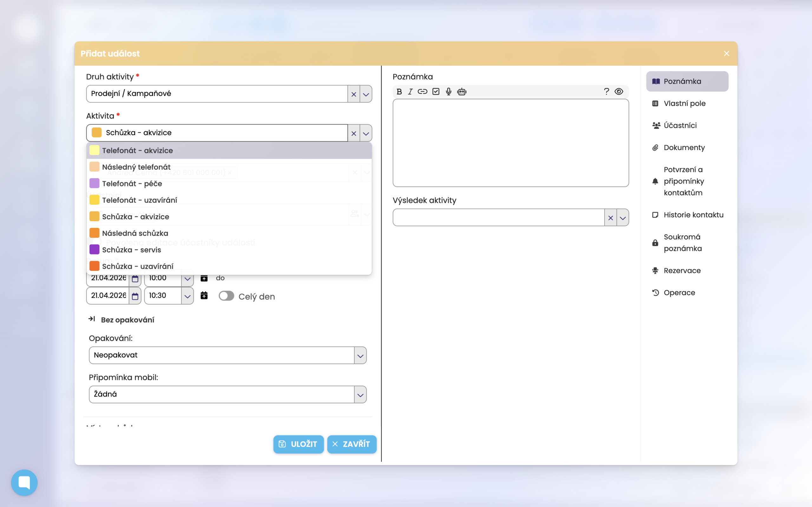
Task: Click the ZAVŘÍT button
Action: coord(352,444)
